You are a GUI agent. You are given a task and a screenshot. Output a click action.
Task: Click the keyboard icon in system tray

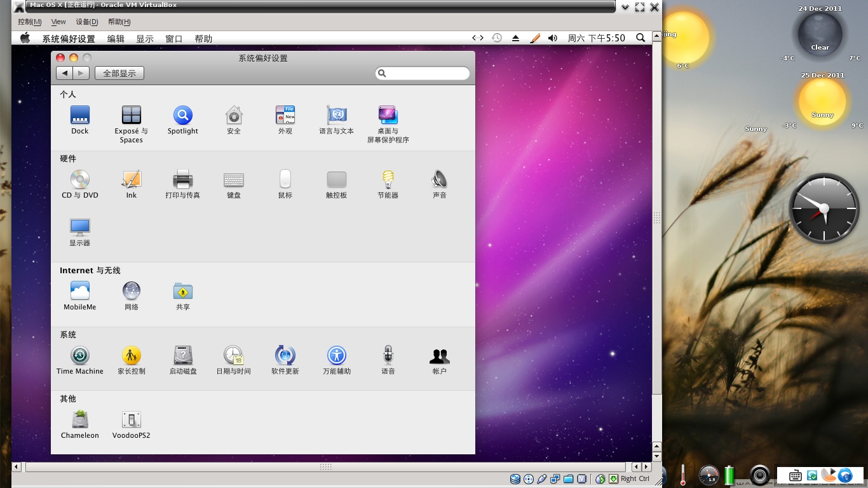[x=795, y=475]
